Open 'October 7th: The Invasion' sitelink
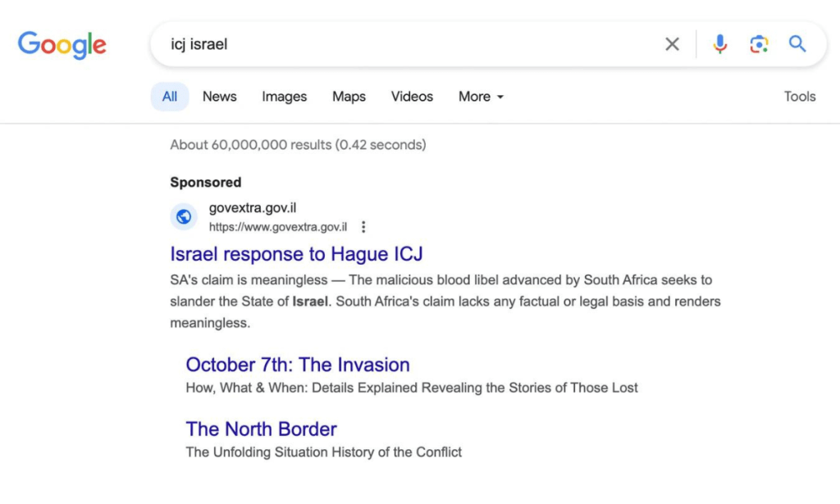Viewport: 840px width, 504px height. click(298, 365)
